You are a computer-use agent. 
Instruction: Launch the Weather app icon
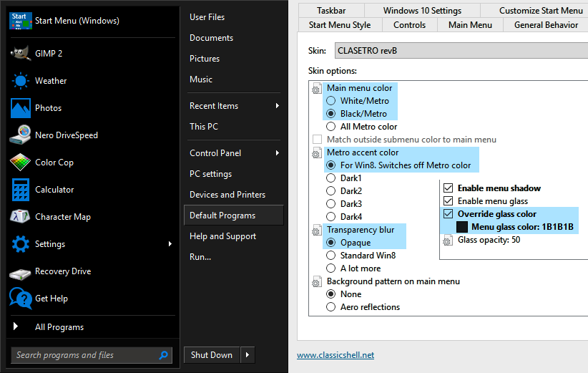coord(21,81)
